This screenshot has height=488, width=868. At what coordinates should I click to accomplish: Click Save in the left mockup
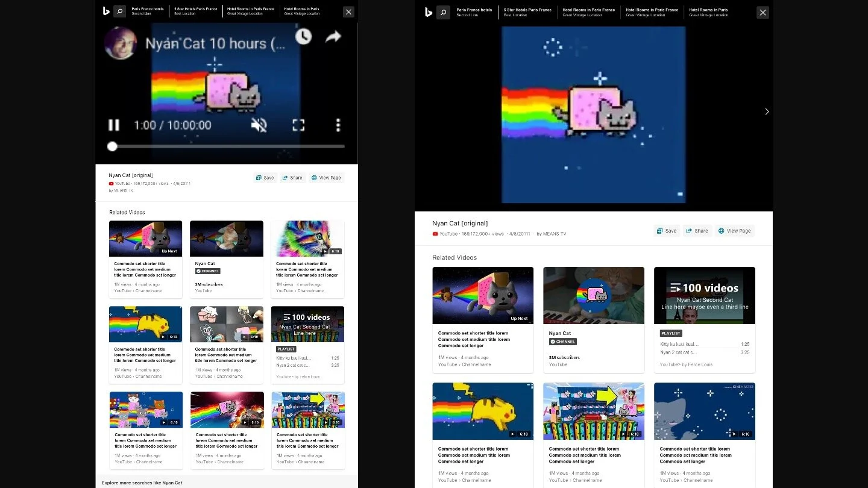pos(265,178)
